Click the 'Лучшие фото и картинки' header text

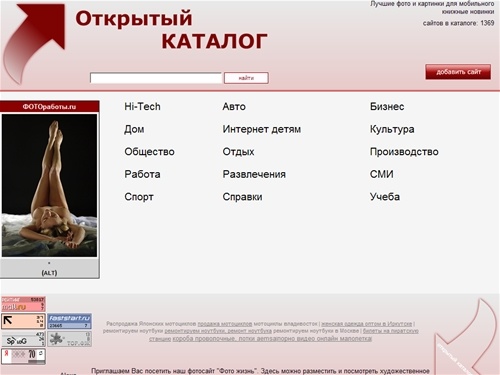tap(432, 4)
